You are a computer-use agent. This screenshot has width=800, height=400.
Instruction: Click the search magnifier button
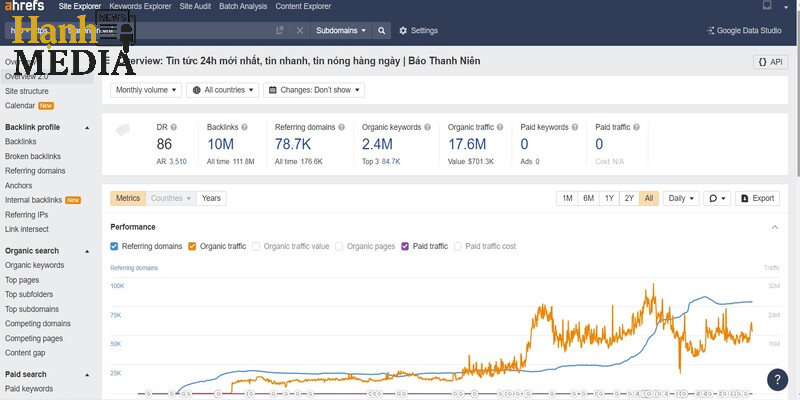[x=381, y=31]
